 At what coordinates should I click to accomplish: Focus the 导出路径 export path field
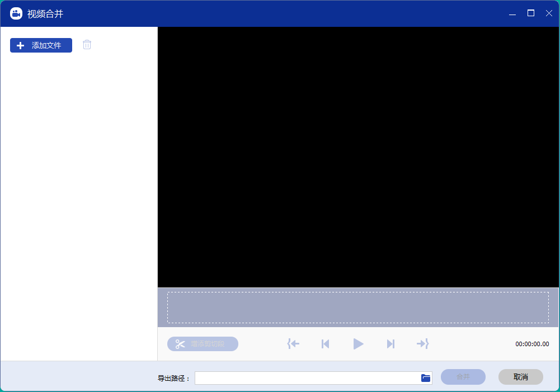point(307,378)
